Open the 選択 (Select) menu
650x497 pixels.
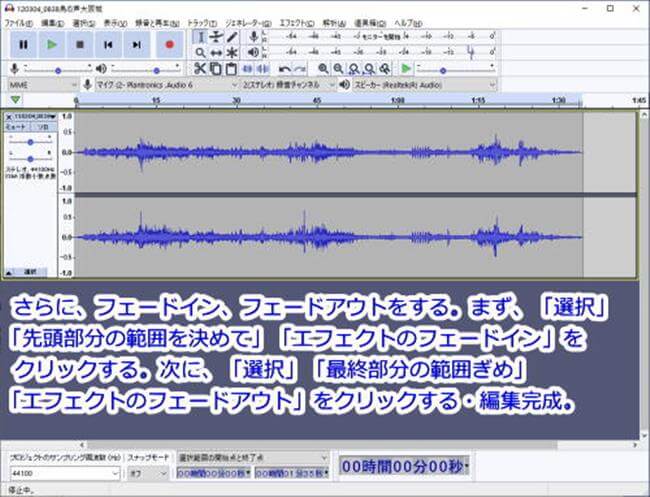[x=84, y=23]
